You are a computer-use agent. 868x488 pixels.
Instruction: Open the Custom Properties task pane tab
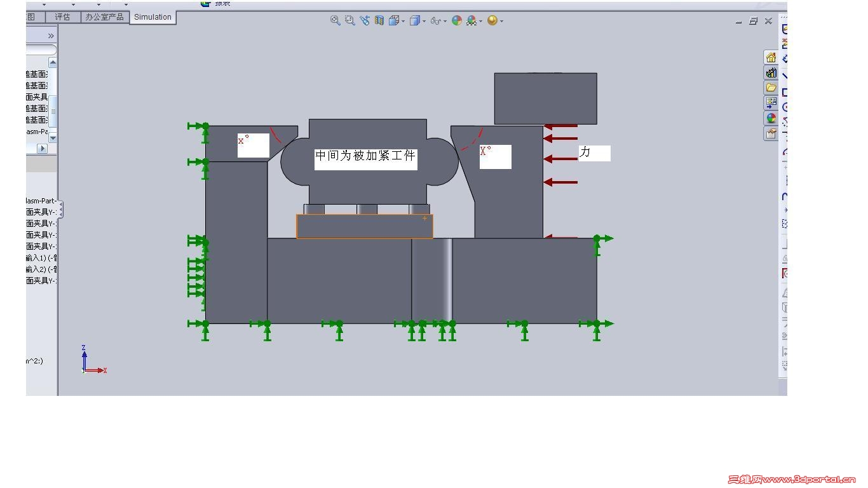[771, 133]
